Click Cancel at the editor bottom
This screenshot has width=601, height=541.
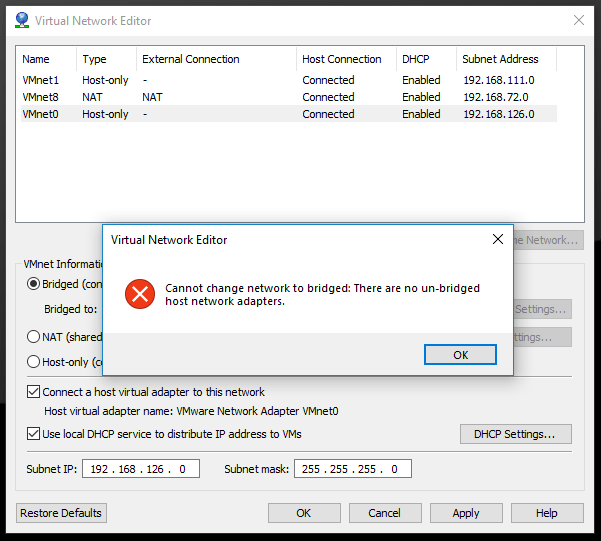(384, 513)
